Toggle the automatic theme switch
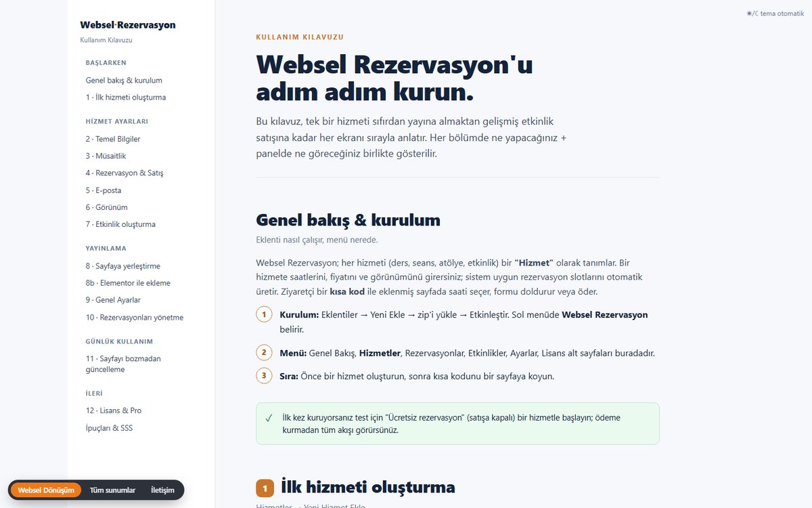This screenshot has width=812, height=508. 775,13
